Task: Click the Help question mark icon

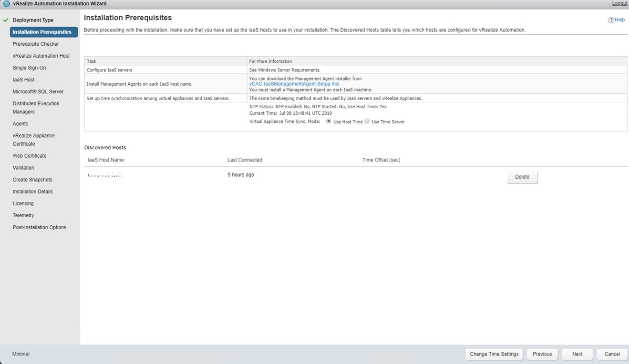Action: 611,20
